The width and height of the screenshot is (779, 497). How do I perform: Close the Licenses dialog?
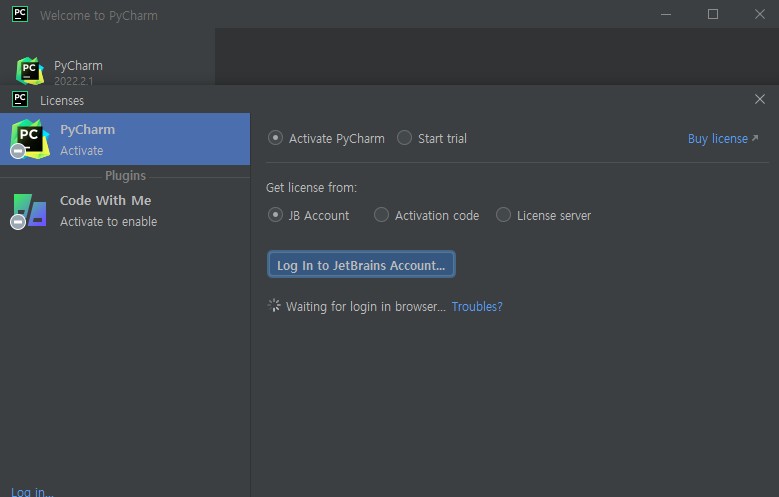(x=760, y=99)
